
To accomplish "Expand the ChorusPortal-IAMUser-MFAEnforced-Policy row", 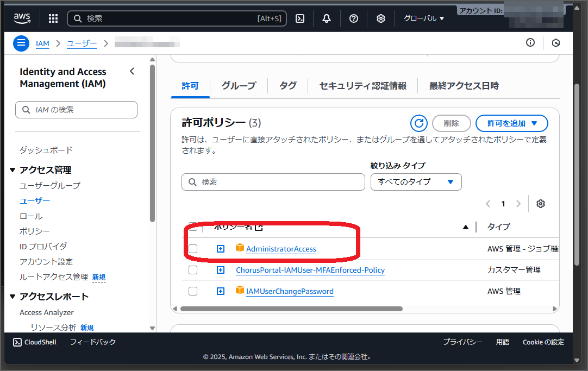I will coord(221,270).
